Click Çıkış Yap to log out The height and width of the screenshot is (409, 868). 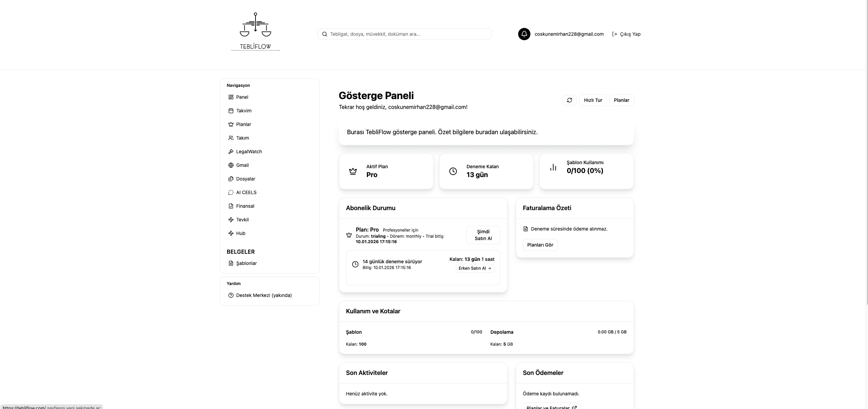(x=626, y=34)
